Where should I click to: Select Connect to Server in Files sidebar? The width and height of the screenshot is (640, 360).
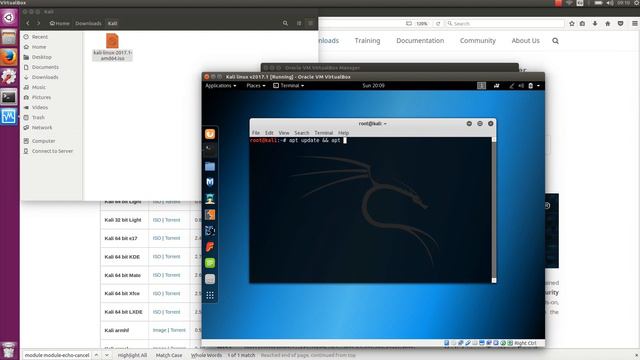[x=52, y=151]
